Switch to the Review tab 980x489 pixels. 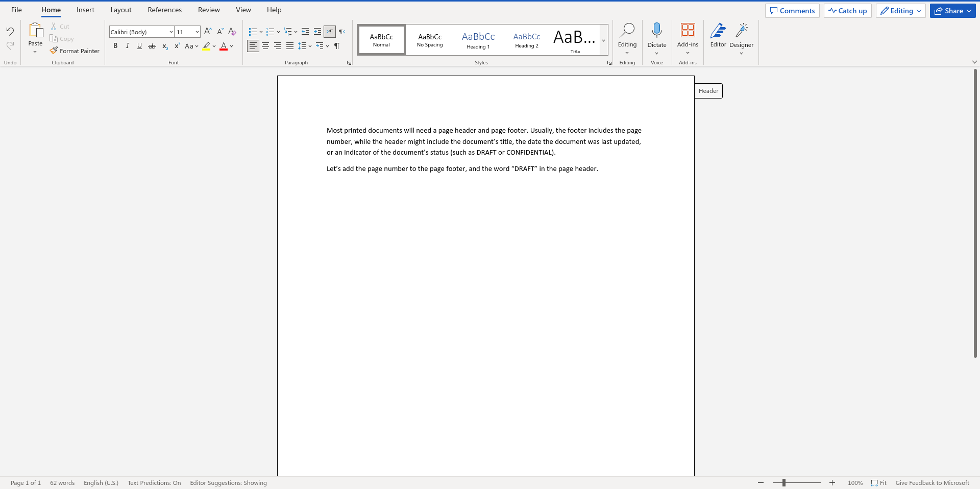pyautogui.click(x=209, y=10)
